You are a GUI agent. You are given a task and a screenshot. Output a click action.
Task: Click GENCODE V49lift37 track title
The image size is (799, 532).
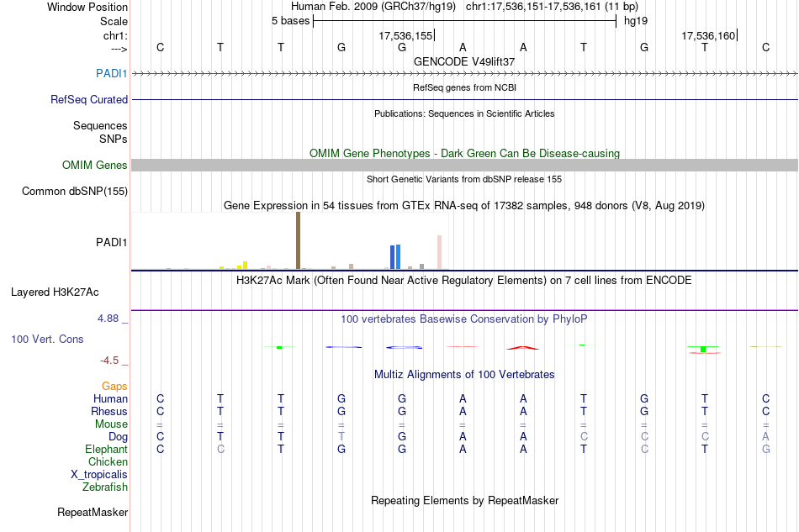[464, 61]
